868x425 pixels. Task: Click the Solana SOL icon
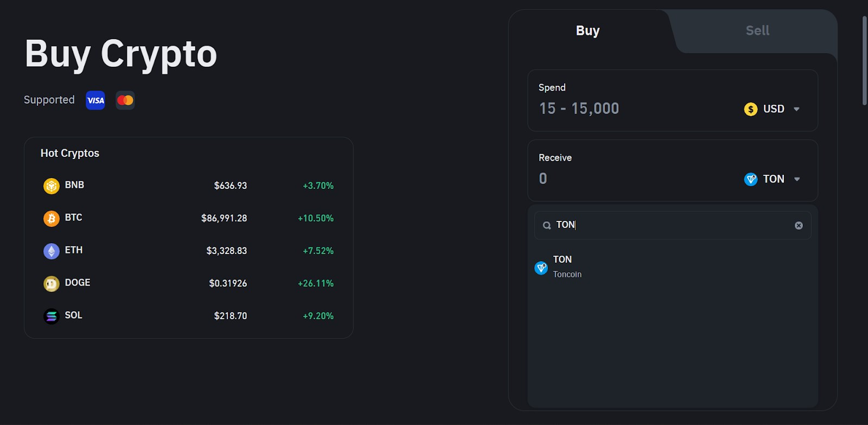(x=51, y=316)
